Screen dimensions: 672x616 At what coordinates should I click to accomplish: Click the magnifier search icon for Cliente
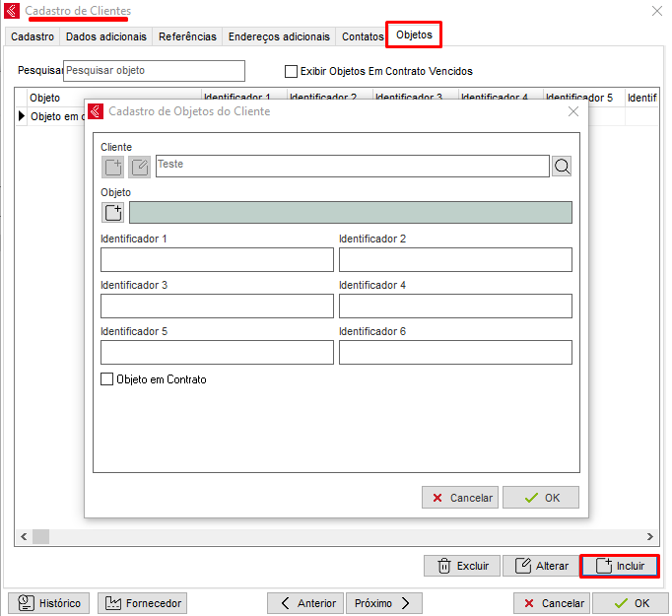562,167
